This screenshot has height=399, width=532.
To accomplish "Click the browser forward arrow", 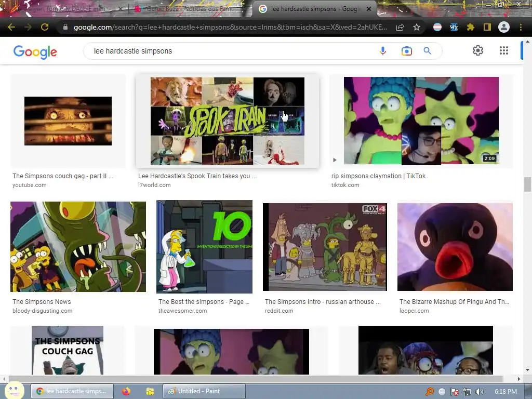I will pos(28,27).
